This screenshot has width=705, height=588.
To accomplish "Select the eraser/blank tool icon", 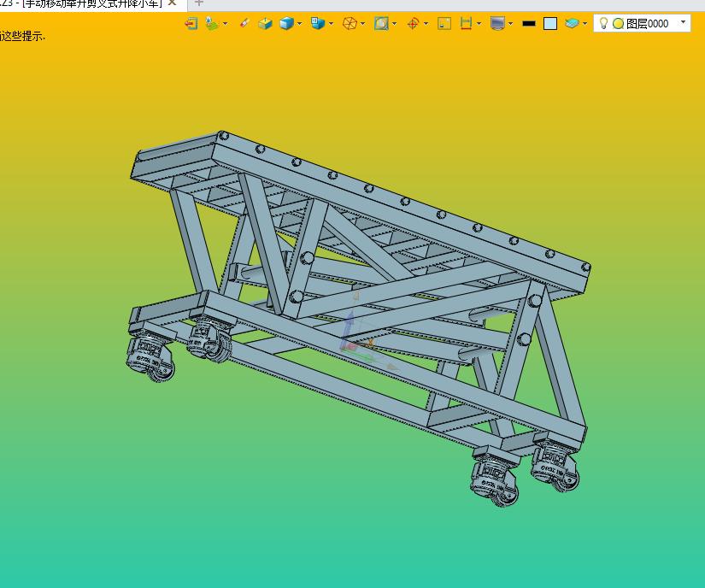I will pyautogui.click(x=244, y=23).
